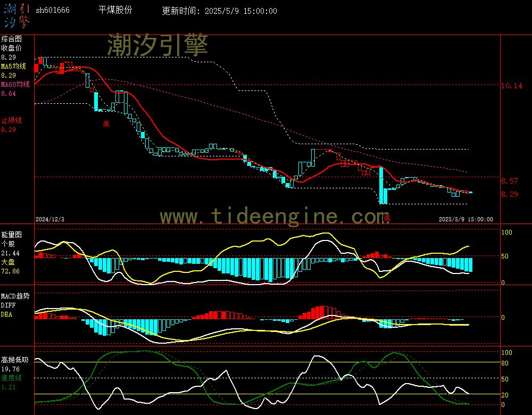Click the 100 axis label in 能量图
This screenshot has width=532, height=415.
click(x=506, y=233)
